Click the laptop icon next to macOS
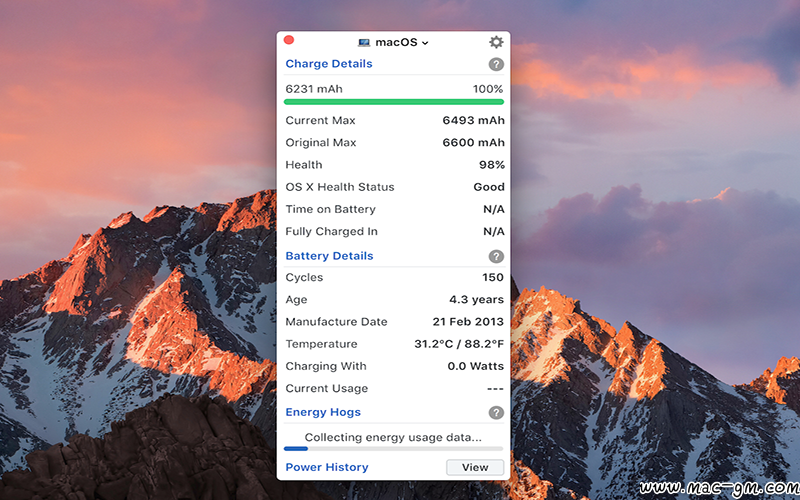 point(364,42)
